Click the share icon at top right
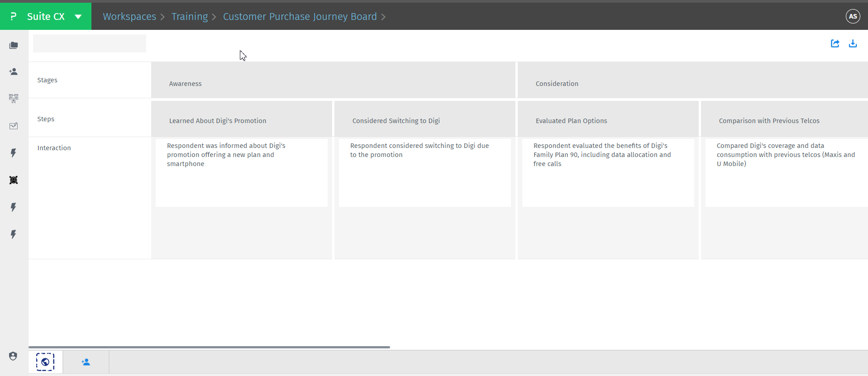 [835, 43]
